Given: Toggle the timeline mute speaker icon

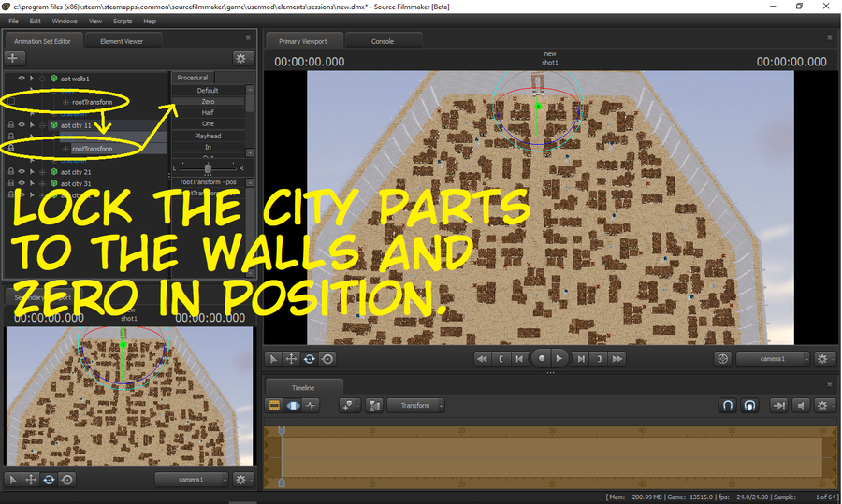Looking at the screenshot, I should (800, 406).
